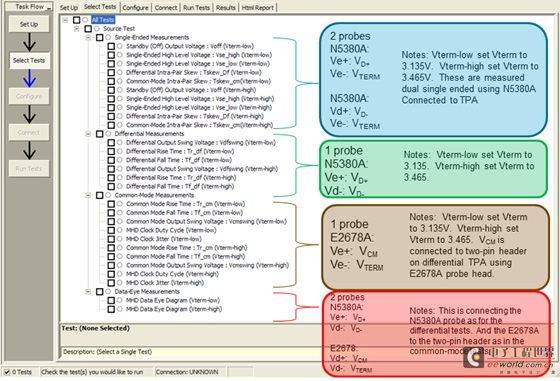Check Differential Rise Time Vterm-low checkbox
This screenshot has height=381, width=560.
(111, 151)
